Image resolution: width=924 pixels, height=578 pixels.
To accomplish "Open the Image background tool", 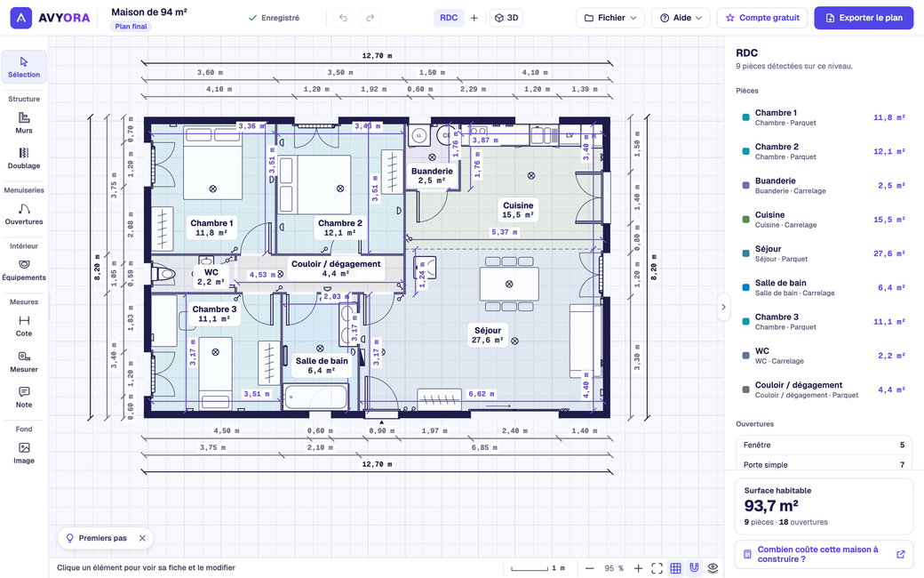I will point(24,453).
